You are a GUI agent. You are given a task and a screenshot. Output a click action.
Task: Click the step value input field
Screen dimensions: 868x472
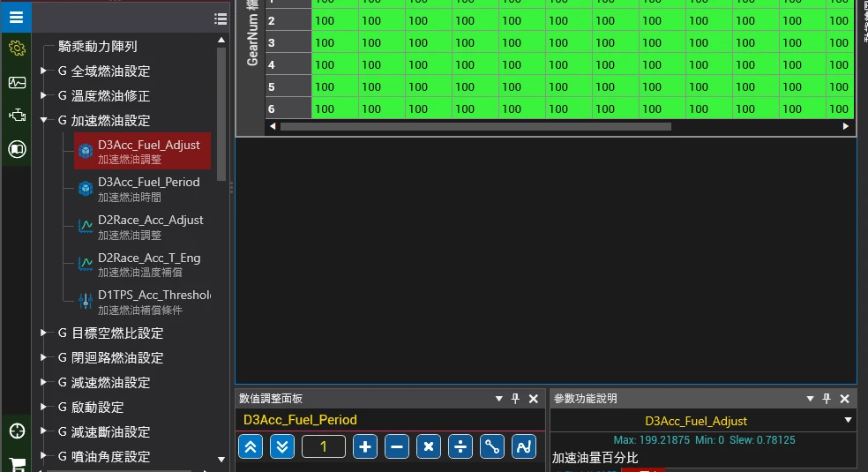click(324, 446)
